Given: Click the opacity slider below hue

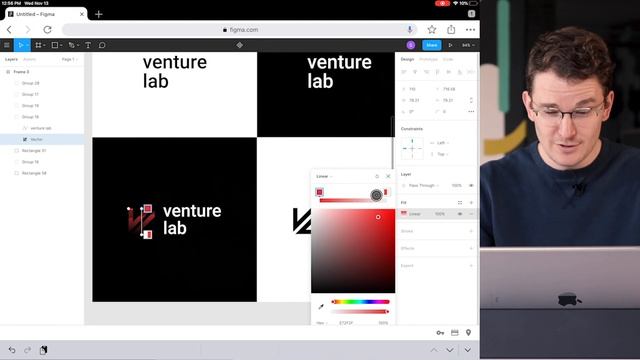Looking at the screenshot, I should pos(361,311).
